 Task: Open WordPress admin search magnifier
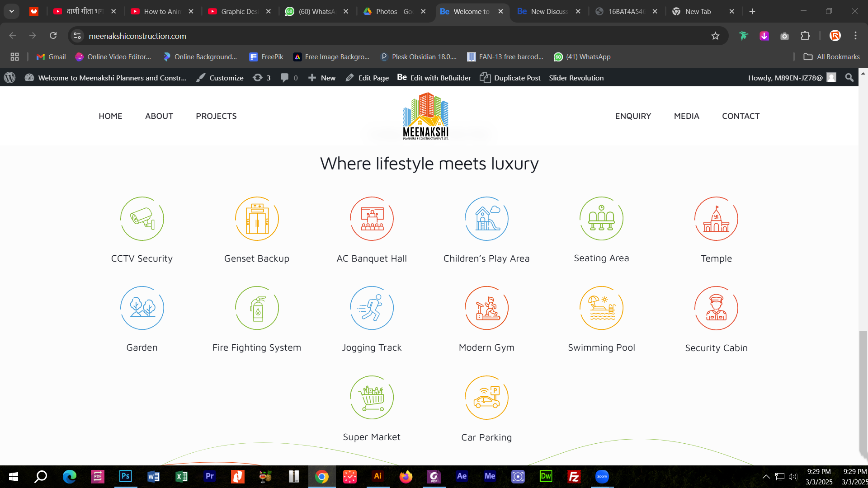849,78
